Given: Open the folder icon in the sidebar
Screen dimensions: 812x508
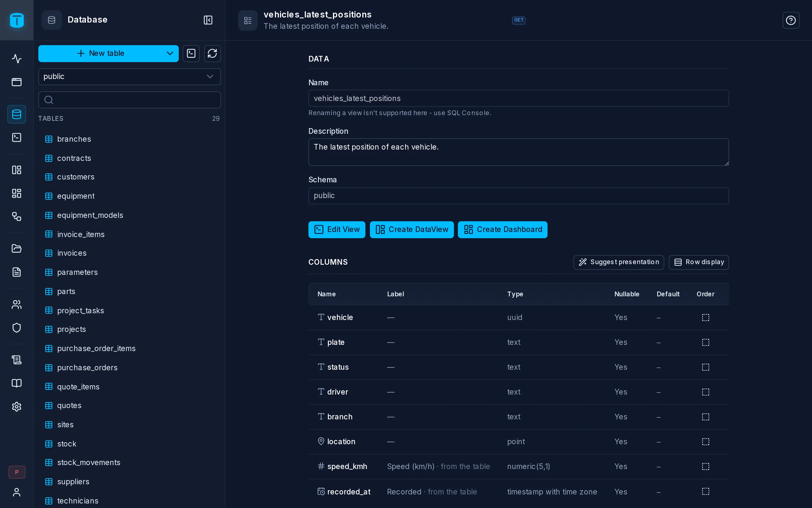Looking at the screenshot, I should click(x=16, y=249).
